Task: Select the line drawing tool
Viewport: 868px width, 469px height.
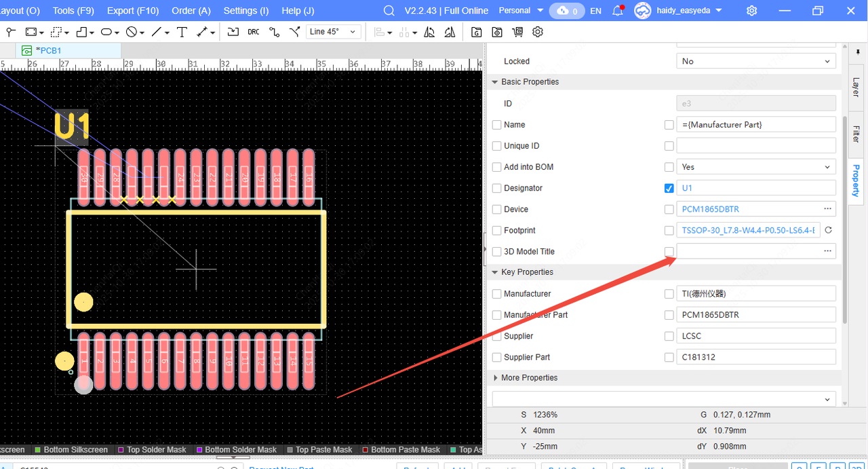Action: pyautogui.click(x=157, y=32)
